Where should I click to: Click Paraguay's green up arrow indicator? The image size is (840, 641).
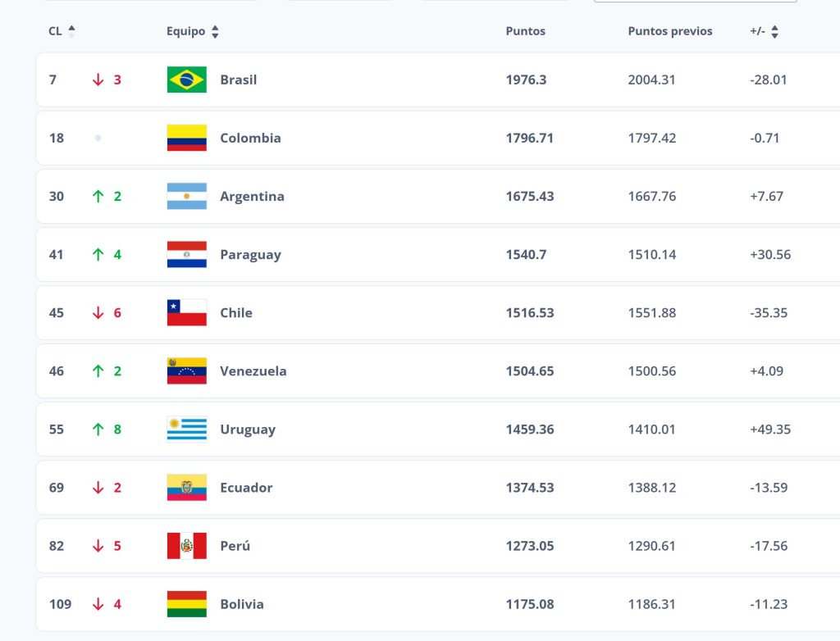pos(98,254)
